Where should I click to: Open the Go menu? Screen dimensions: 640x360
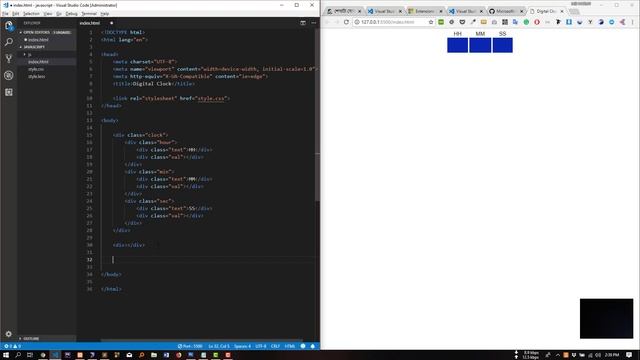[59, 13]
